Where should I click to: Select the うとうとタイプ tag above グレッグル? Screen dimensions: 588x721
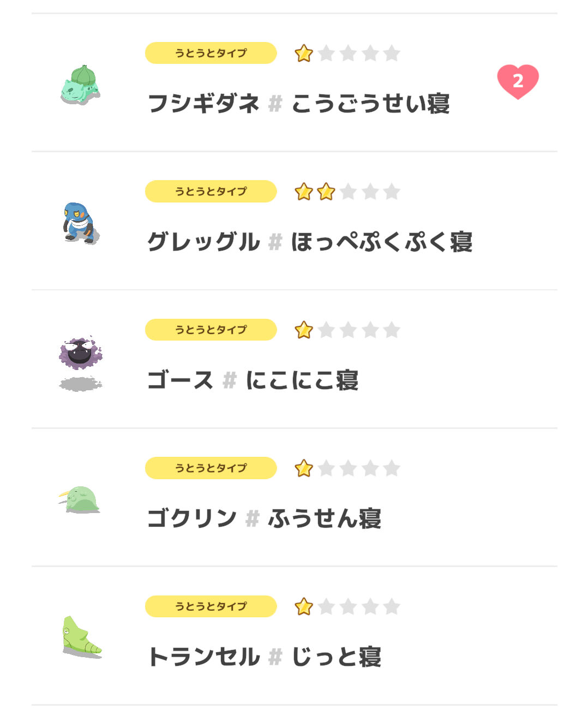coord(211,191)
